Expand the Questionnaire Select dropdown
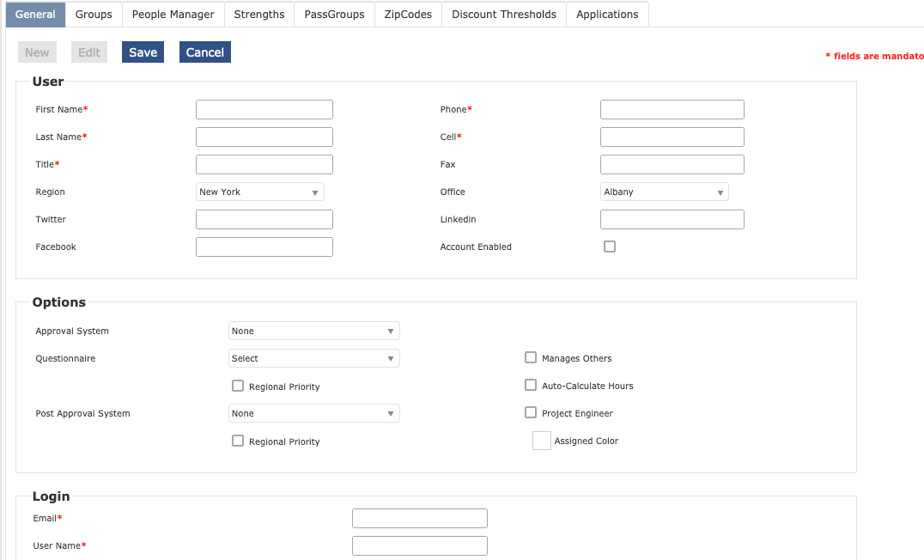This screenshot has height=560, width=924. 314,358
